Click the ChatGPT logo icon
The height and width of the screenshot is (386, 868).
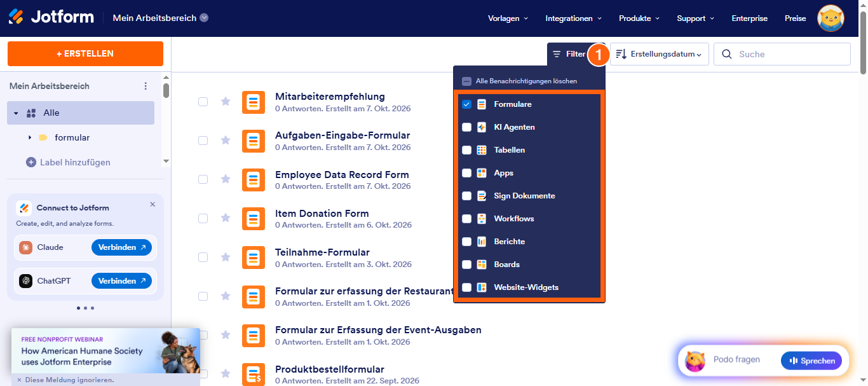[x=25, y=281]
